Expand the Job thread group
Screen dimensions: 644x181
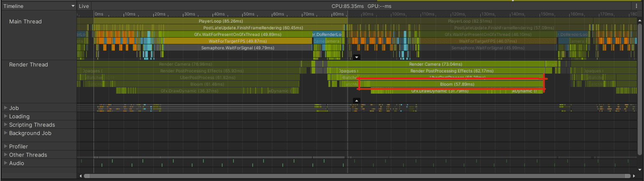(x=5, y=108)
